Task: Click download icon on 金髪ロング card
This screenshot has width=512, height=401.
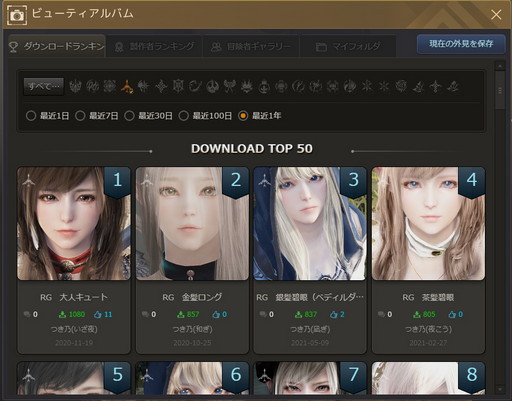Action: tap(180, 314)
